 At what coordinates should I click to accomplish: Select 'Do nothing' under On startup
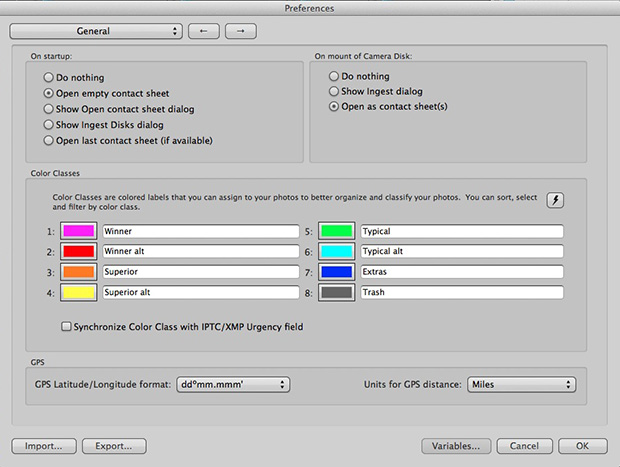point(49,77)
